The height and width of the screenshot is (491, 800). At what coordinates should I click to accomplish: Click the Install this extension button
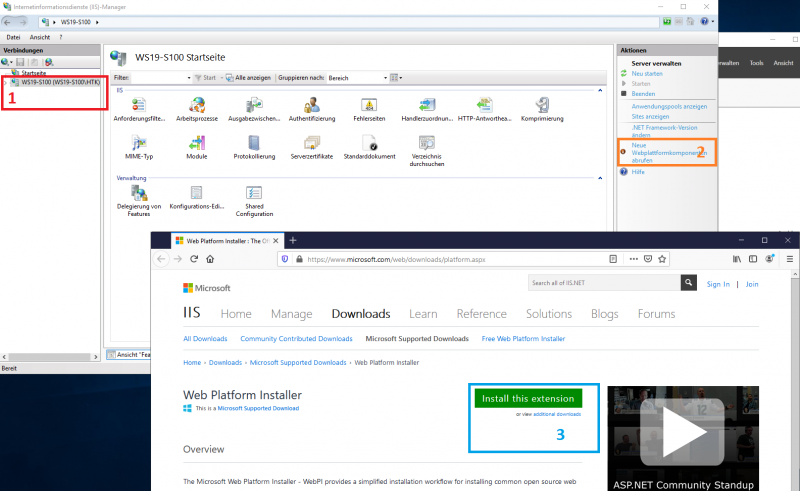pyautogui.click(x=528, y=398)
